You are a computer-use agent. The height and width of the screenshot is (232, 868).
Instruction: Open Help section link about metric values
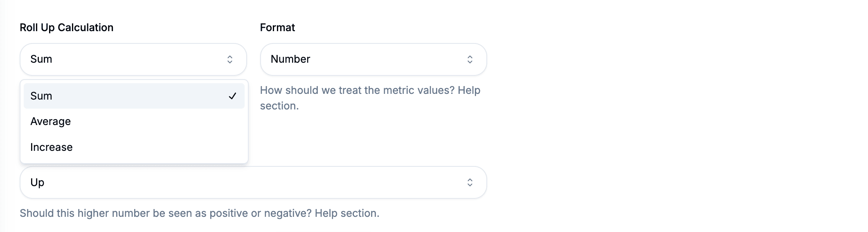click(469, 90)
